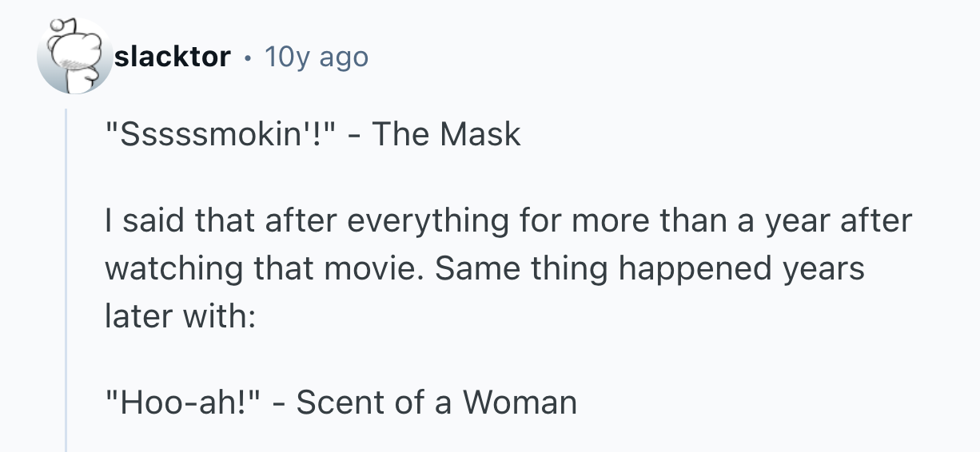The image size is (980, 452).
Task: Click the "Scent of a Woman" title
Action: point(436,402)
